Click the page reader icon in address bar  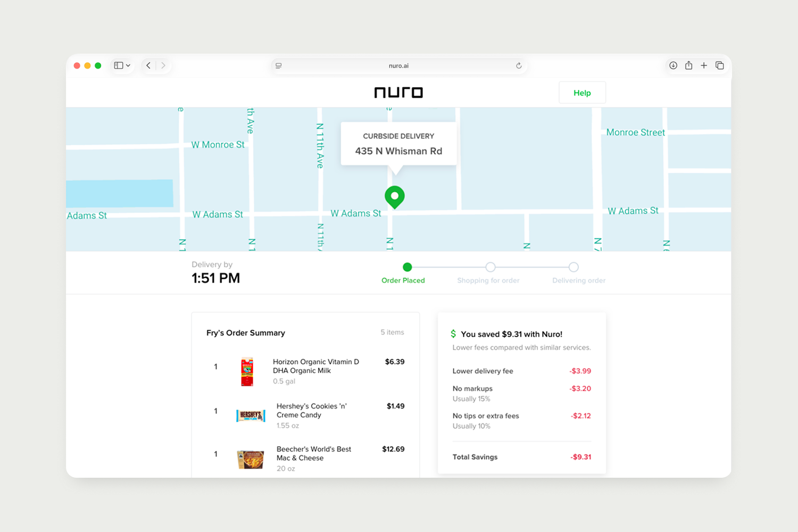(x=278, y=65)
